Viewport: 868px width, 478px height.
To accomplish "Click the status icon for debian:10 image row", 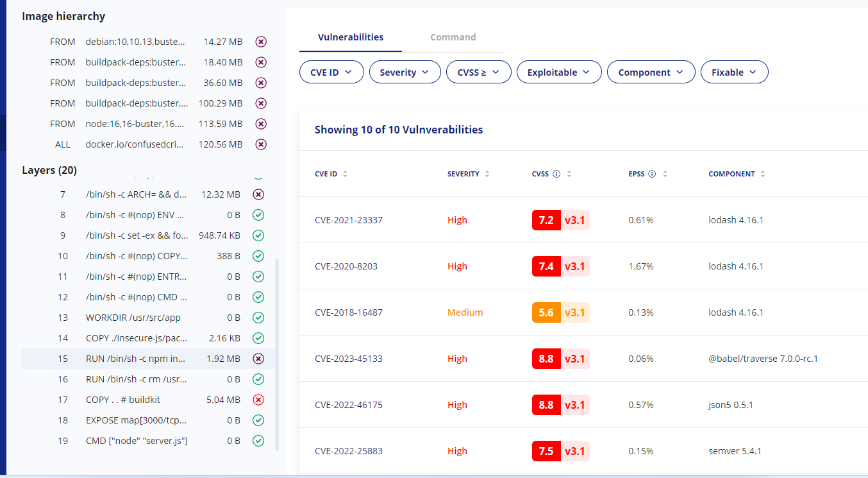I will tap(261, 42).
